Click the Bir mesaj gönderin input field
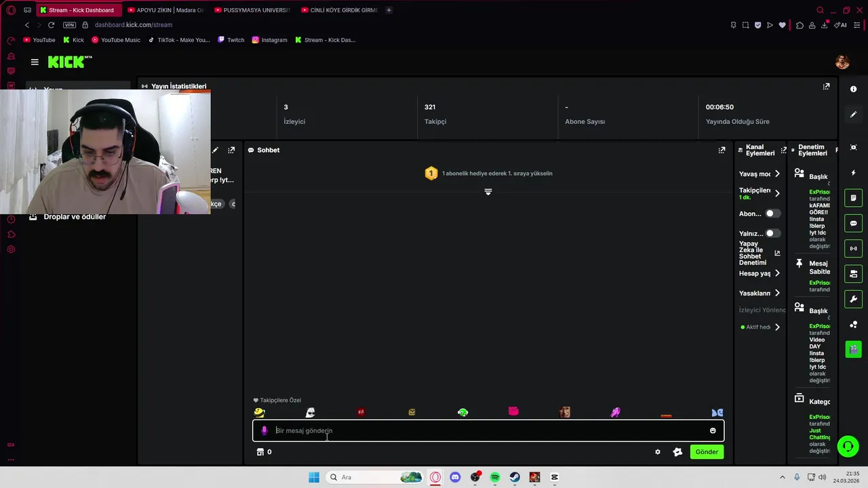The image size is (868, 488). (488, 431)
